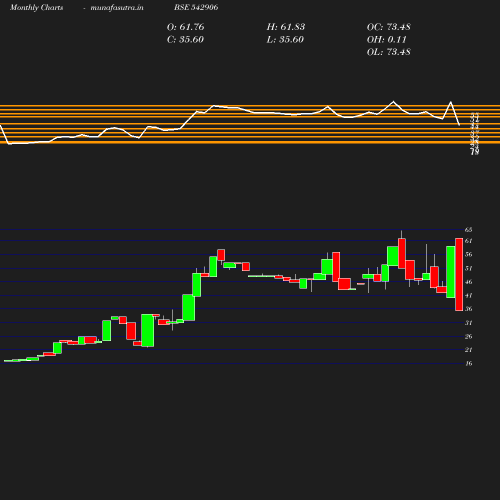Click the 'Monthly Charts' title text
500x500 pixels.
coord(36,7)
